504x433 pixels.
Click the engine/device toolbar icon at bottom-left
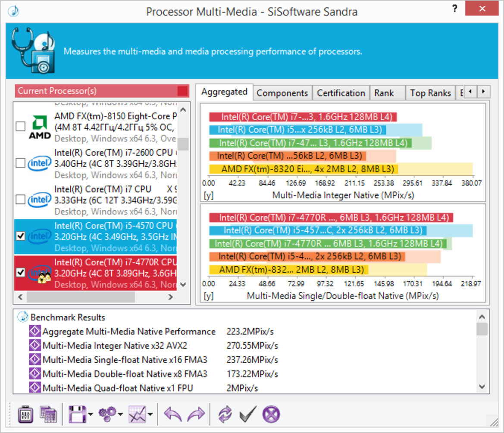click(25, 414)
